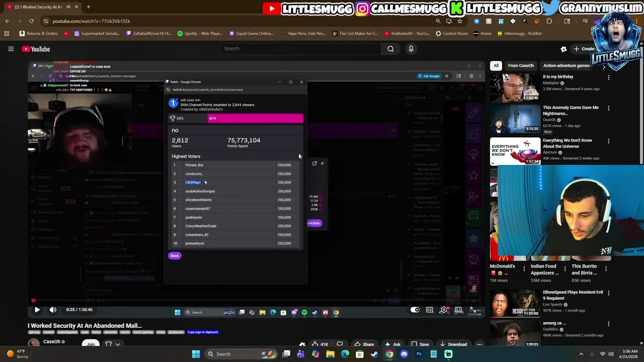The width and height of the screenshot is (644, 362).
Task: Click the Back button in the Twitch prediction popup
Action: 175,256
